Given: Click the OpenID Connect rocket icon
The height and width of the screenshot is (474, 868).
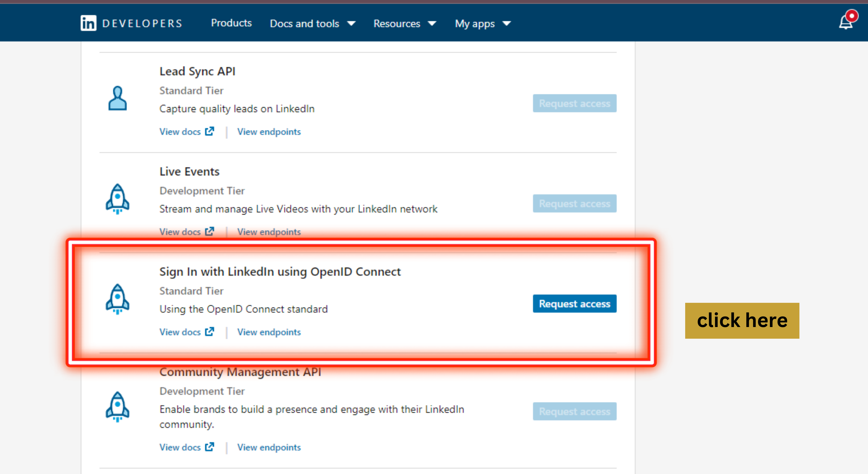Looking at the screenshot, I should tap(117, 299).
